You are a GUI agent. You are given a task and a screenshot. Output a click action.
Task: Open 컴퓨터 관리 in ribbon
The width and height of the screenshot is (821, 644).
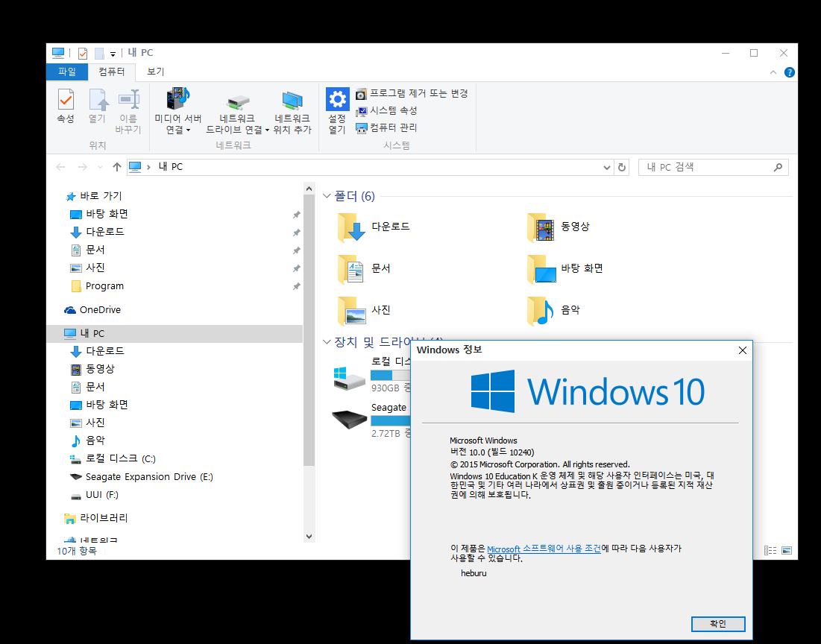pos(386,127)
